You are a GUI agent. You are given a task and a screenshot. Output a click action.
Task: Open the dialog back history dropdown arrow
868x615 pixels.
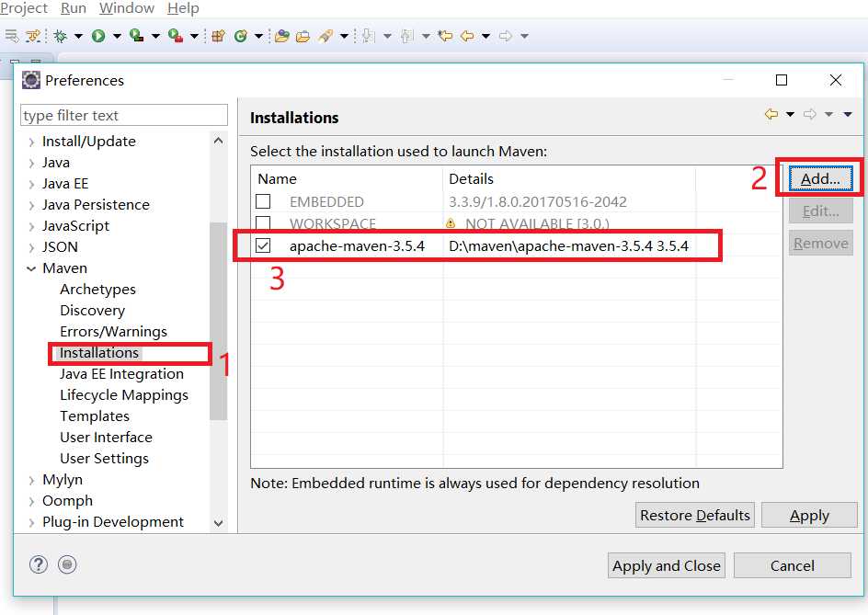click(791, 115)
